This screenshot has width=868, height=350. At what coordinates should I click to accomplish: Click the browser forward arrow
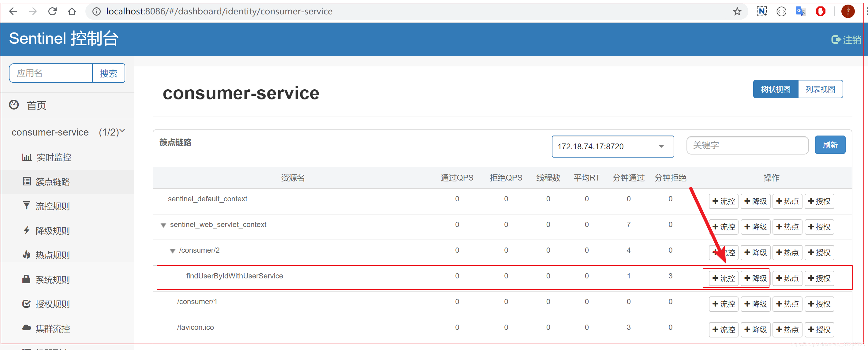point(33,11)
